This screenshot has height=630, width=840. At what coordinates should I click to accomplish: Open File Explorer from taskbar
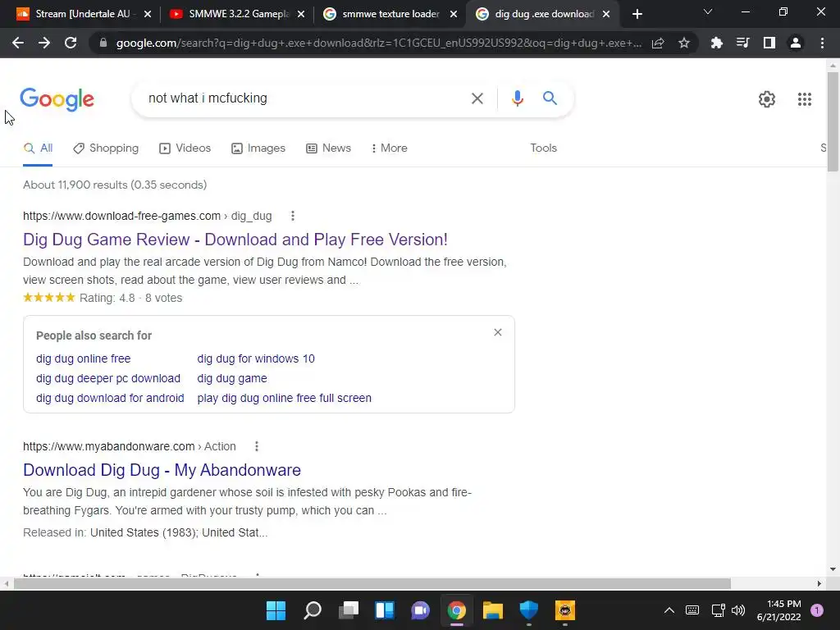tap(493, 610)
